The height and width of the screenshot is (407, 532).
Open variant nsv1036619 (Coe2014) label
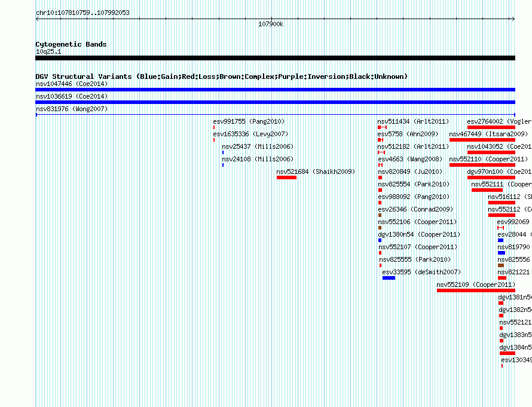tap(72, 96)
